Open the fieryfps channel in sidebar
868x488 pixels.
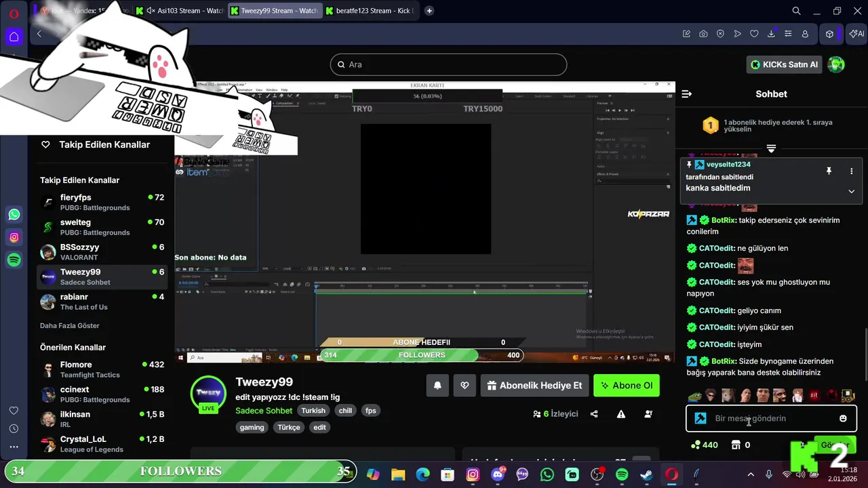pyautogui.click(x=102, y=202)
